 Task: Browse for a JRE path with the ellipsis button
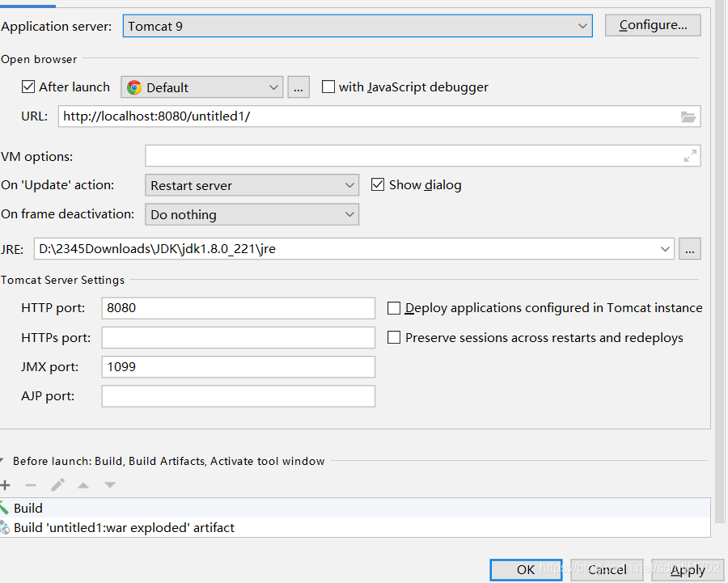690,249
